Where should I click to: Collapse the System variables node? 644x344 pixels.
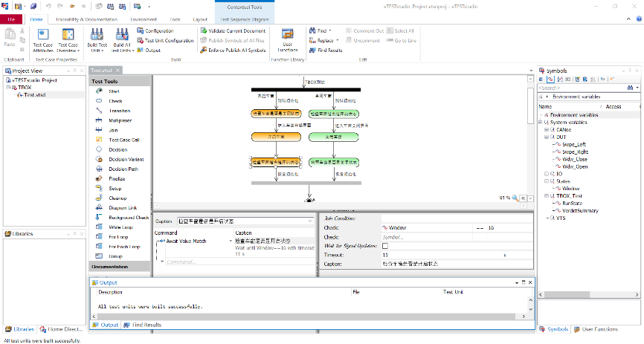[x=541, y=123]
